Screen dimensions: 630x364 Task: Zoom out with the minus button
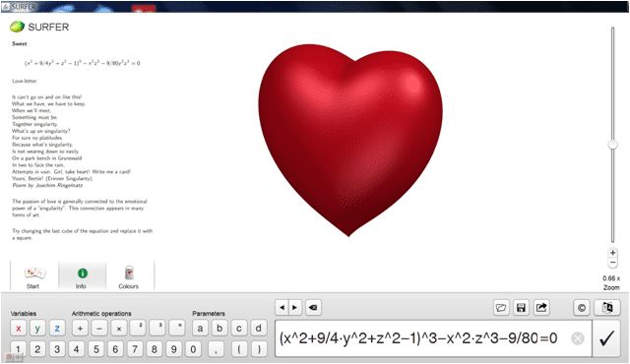pyautogui.click(x=612, y=263)
